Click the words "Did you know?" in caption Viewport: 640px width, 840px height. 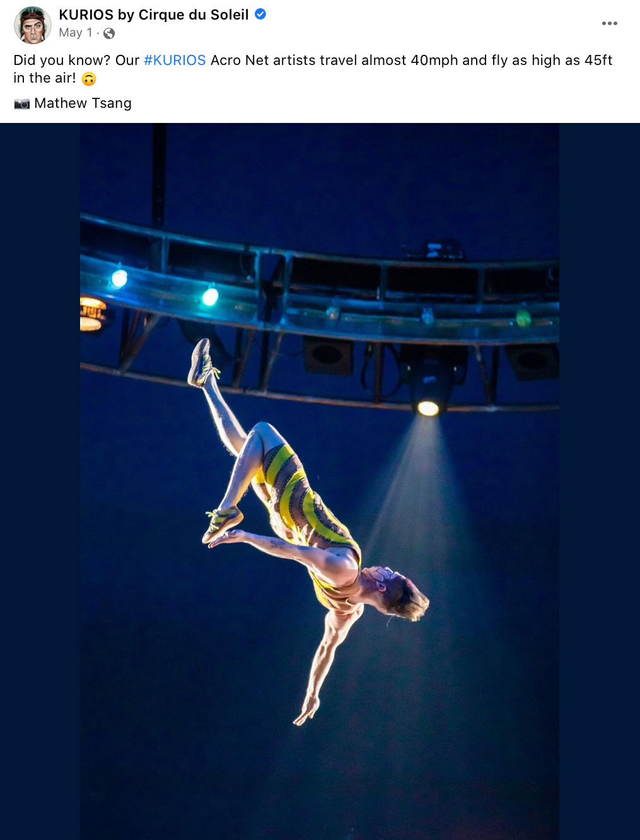click(x=62, y=61)
